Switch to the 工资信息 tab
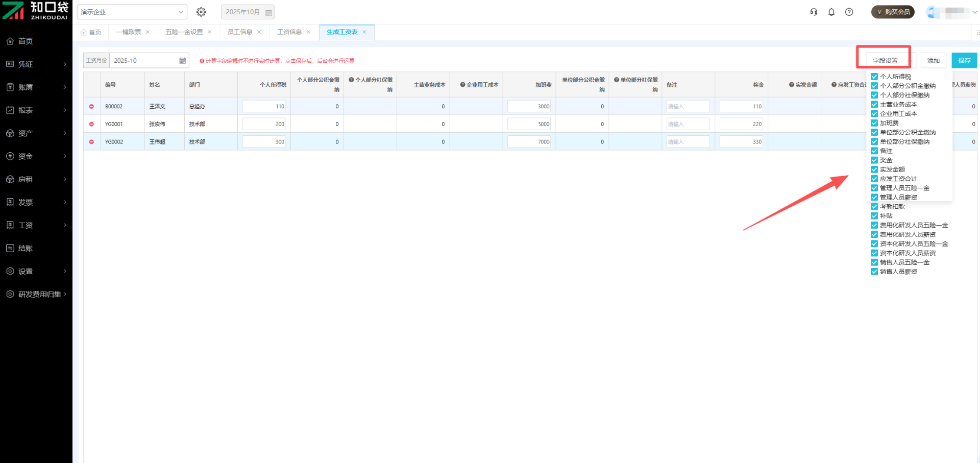 (289, 32)
